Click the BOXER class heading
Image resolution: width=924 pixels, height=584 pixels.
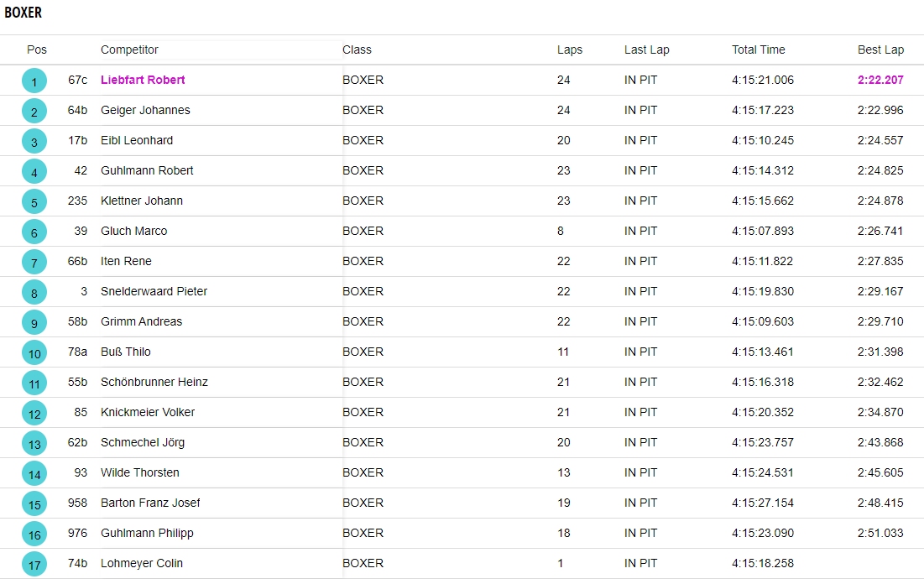(23, 13)
